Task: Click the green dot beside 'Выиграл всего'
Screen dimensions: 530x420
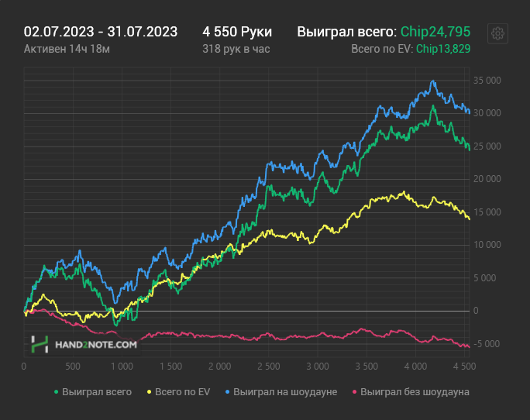Action: (x=56, y=392)
